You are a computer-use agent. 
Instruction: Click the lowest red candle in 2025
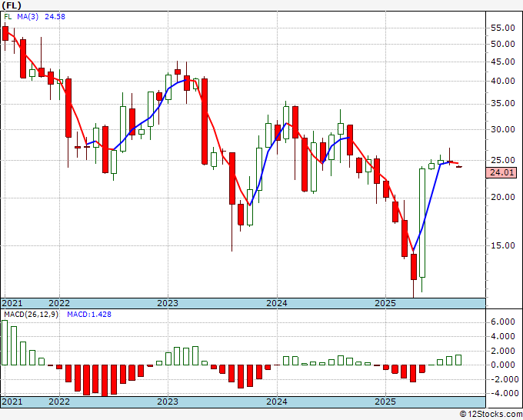(x=414, y=267)
